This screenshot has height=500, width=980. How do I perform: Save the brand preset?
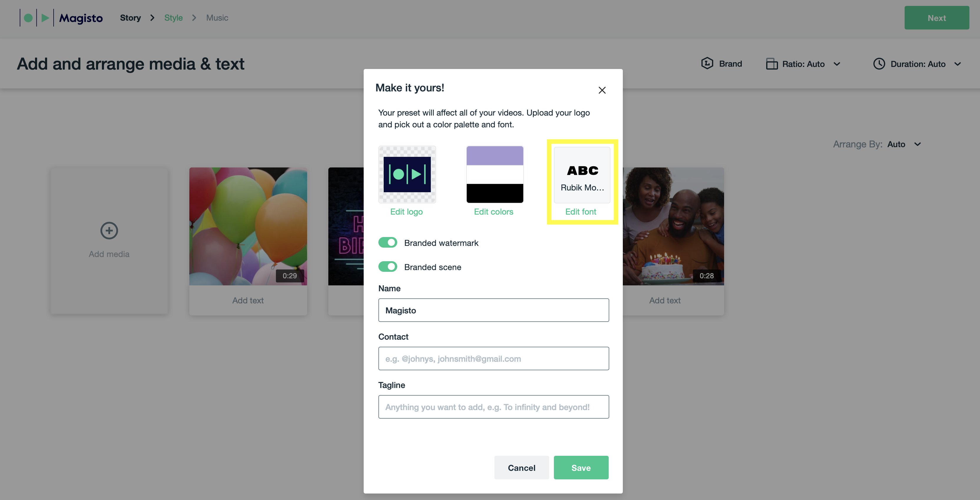click(581, 468)
